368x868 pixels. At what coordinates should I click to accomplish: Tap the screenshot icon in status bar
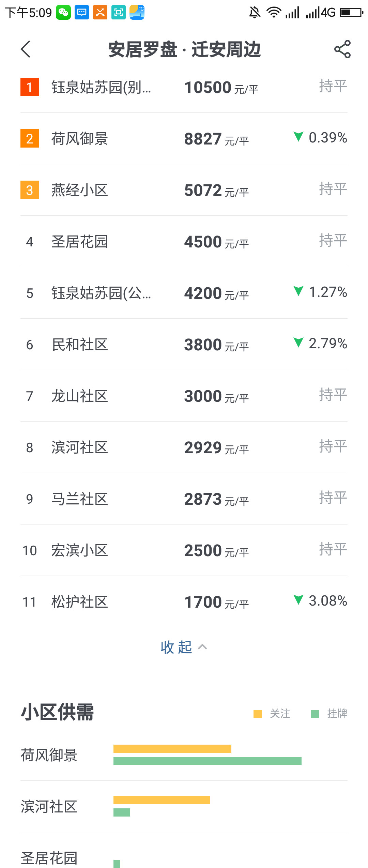pos(119,13)
